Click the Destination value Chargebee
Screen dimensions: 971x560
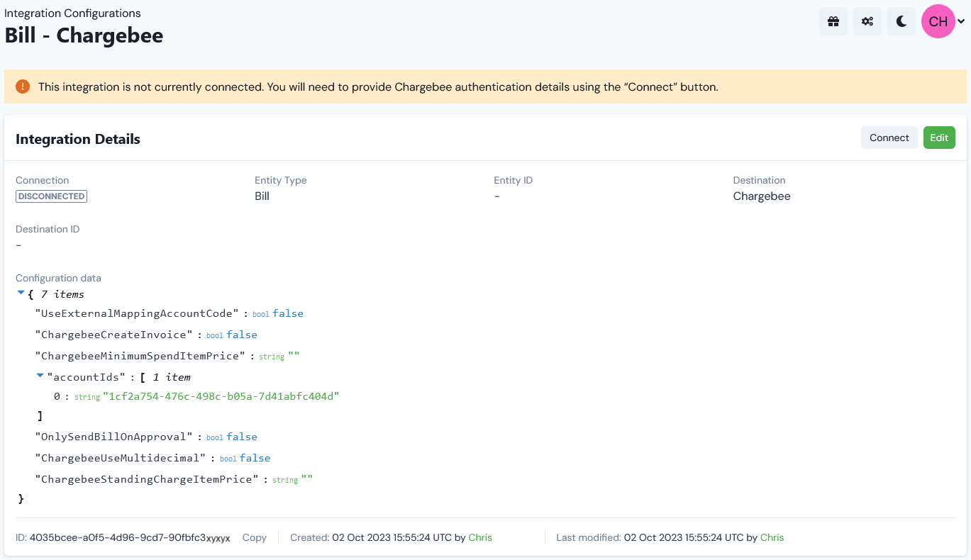pos(762,196)
